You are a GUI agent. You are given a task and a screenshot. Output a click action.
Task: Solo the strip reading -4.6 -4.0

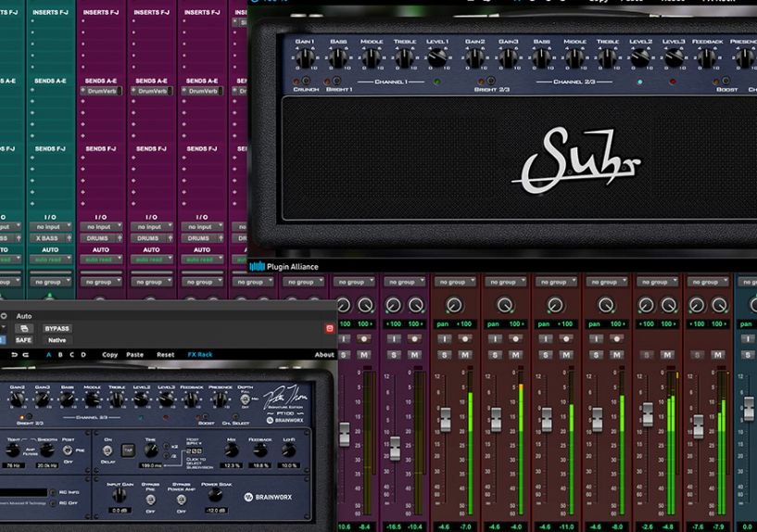(x=495, y=355)
